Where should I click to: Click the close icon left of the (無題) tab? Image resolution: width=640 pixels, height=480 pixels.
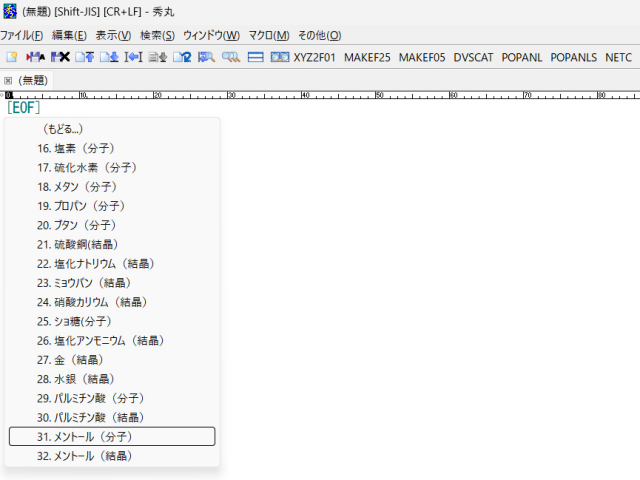click(x=8, y=80)
